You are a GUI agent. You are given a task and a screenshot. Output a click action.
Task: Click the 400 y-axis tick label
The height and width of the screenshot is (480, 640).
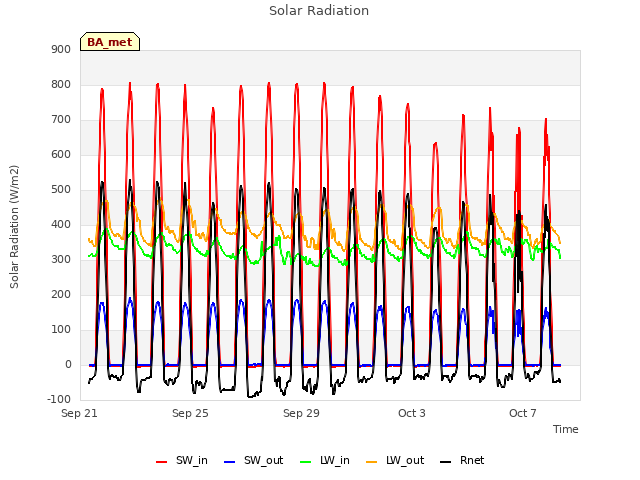(x=61, y=225)
